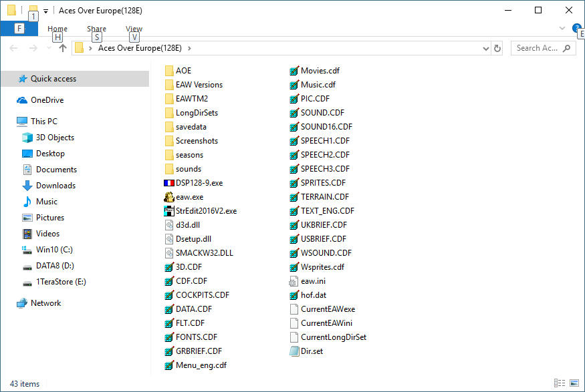Screen dimensions: 585x392
Task: Select the d3d.dll file icon
Action: (x=169, y=225)
